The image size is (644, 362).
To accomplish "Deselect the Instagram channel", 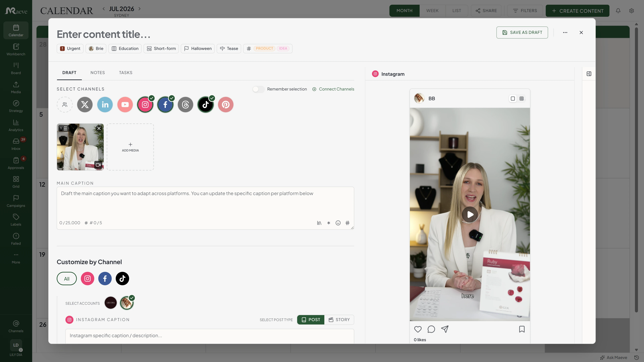I will pos(145,105).
